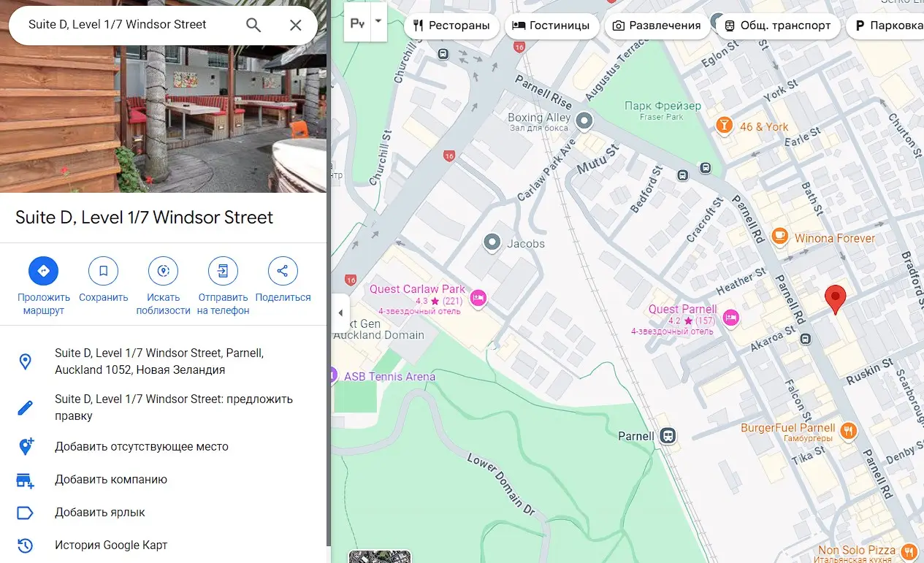Open История Google Карт
Viewport: 924px width, 563px height.
coord(111,545)
